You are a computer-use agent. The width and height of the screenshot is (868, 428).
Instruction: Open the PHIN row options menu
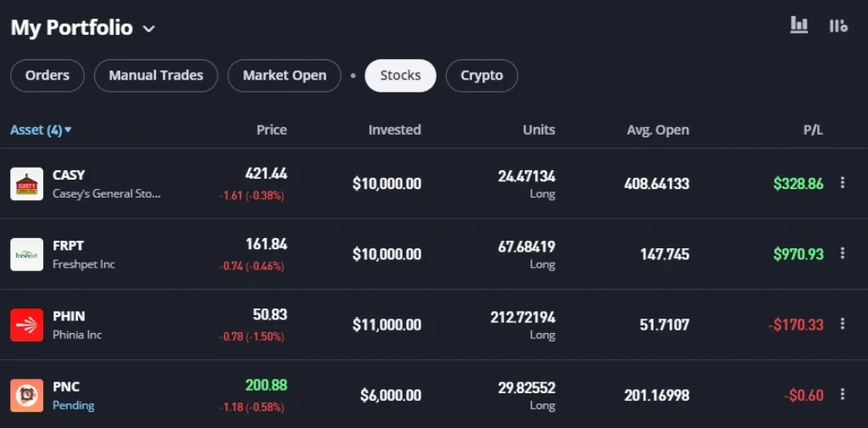coord(842,324)
